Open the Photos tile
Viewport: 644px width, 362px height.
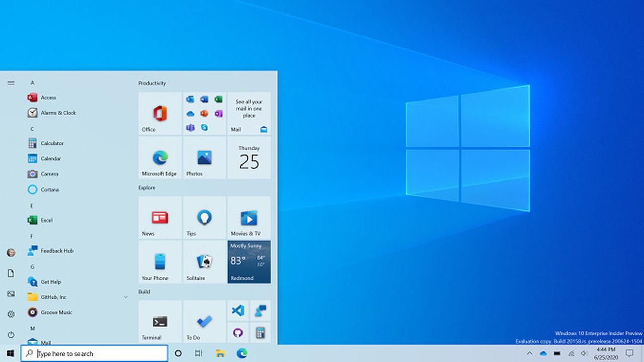click(204, 158)
